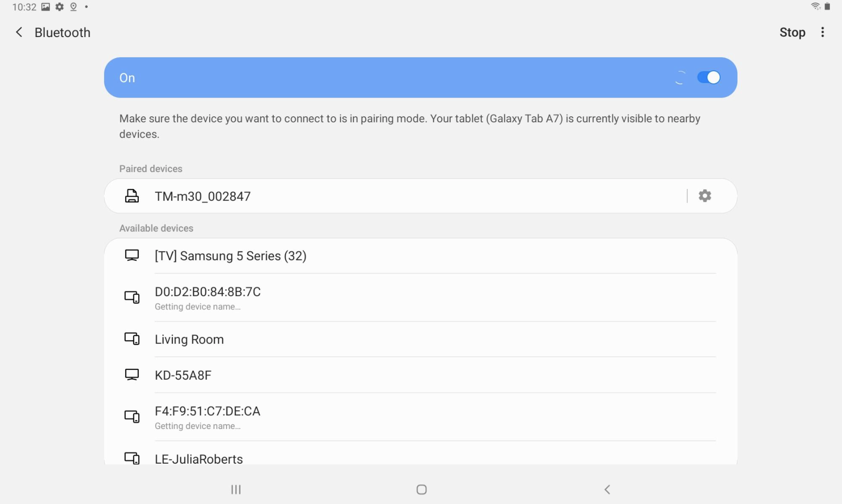Viewport: 842px width, 504px height.
Task: Open recent apps from navigation bar
Action: point(236,489)
